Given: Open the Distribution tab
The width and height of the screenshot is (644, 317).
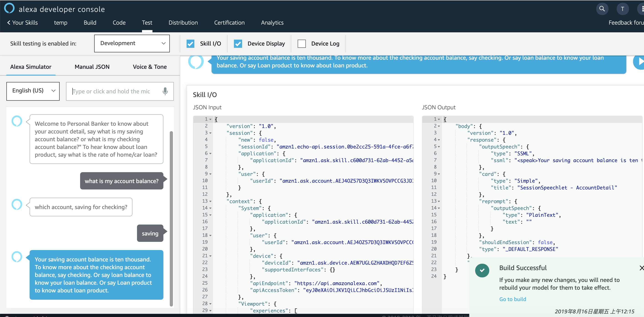Looking at the screenshot, I should point(183,23).
